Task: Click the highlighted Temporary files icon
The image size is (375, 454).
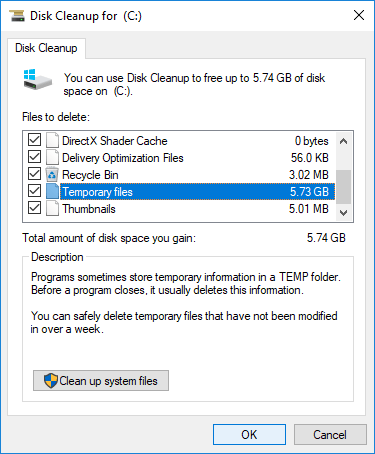Action: 52,191
